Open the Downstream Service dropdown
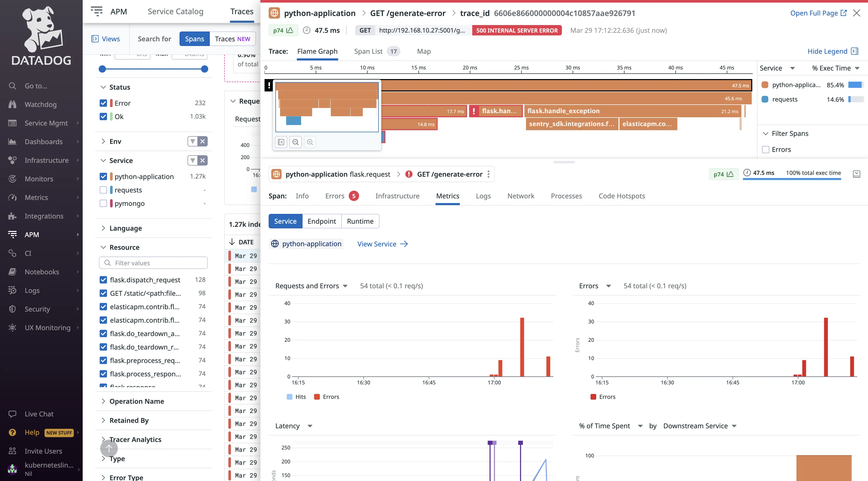 click(x=700, y=426)
